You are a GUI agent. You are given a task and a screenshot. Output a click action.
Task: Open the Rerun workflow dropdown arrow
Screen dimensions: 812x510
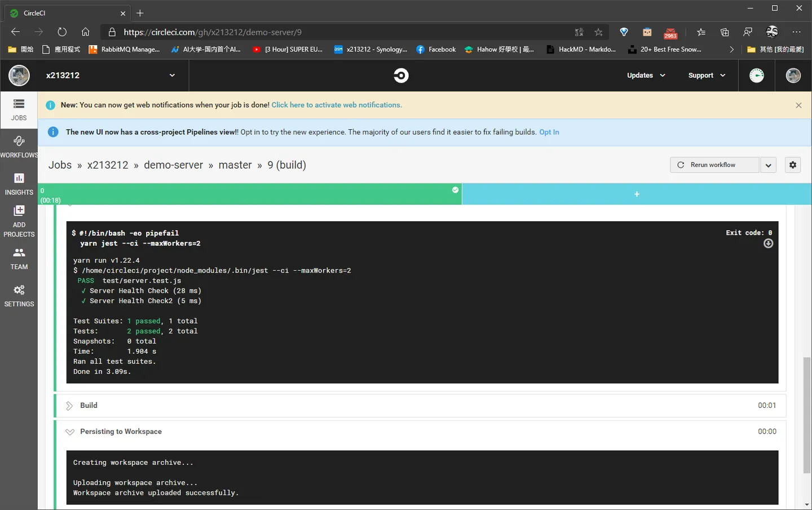coord(768,165)
